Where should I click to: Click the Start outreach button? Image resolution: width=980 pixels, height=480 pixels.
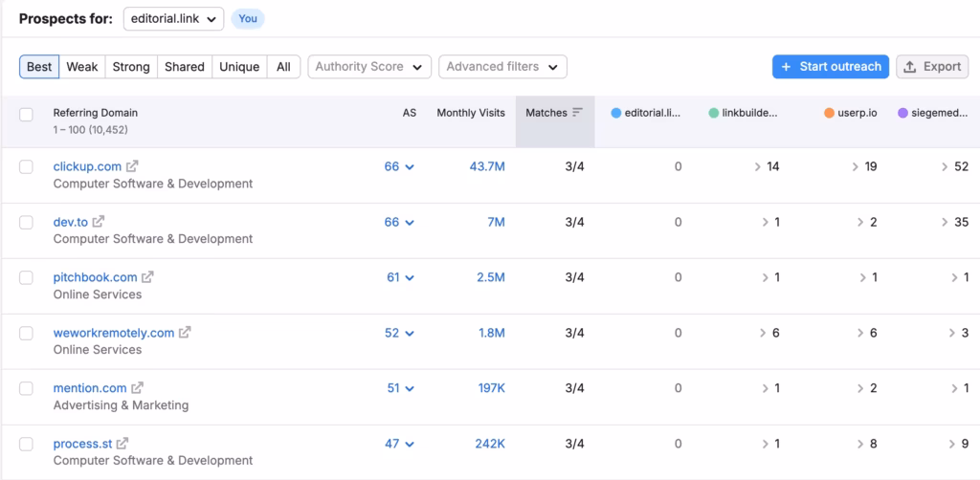coord(831,67)
